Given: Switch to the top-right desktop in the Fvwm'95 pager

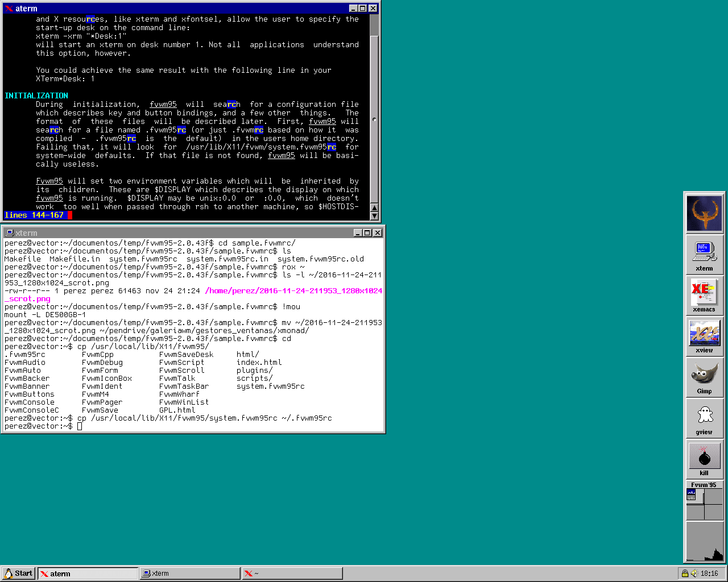Looking at the screenshot, I should (x=713, y=496).
